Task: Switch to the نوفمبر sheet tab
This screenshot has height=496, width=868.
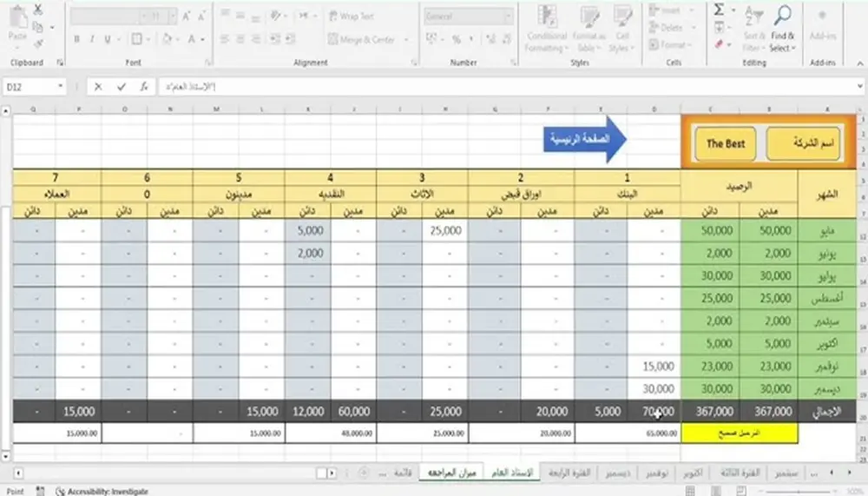Action: tap(656, 473)
